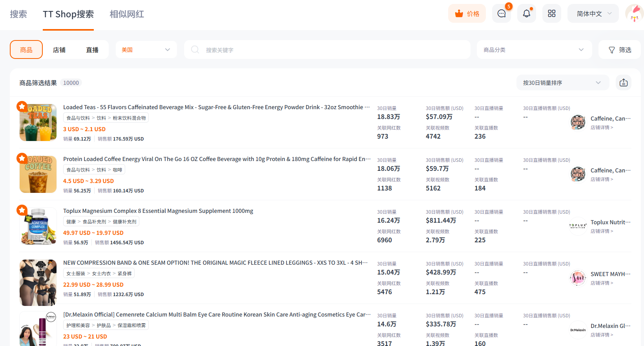The width and height of the screenshot is (644, 346).
Task: Select the 直播 live toggle
Action: pyautogui.click(x=92, y=50)
